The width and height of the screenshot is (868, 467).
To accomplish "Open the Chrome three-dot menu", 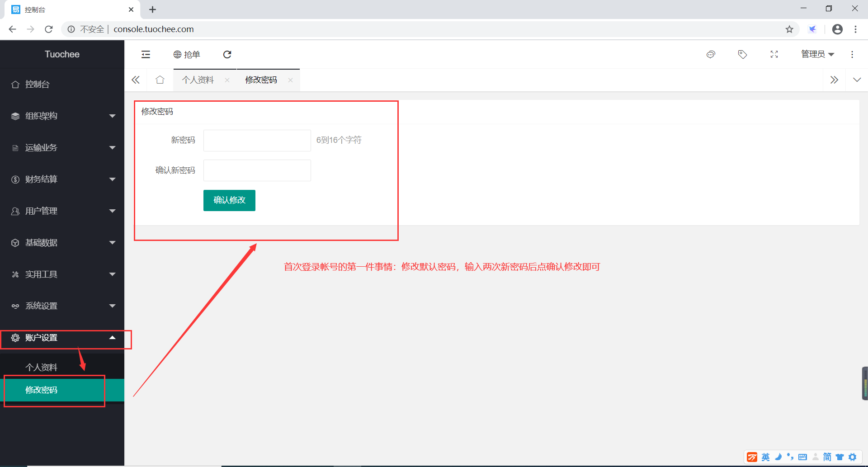I will (x=855, y=29).
